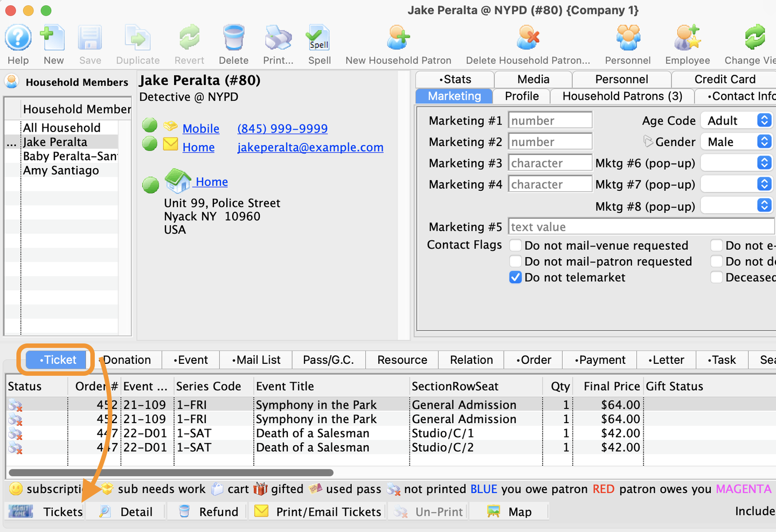Image resolution: width=776 pixels, height=532 pixels.
Task: Open Mktg #7 pop-up dropdown
Action: [737, 184]
